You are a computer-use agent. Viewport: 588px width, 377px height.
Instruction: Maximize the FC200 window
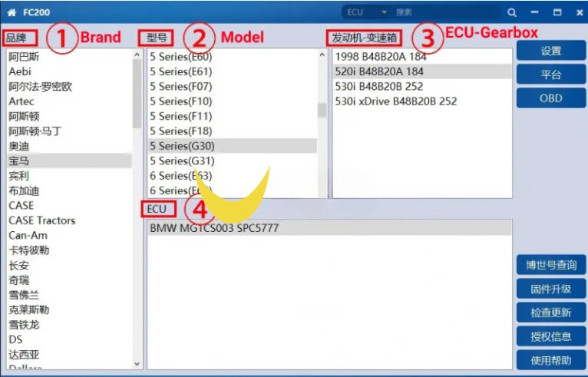coord(557,12)
